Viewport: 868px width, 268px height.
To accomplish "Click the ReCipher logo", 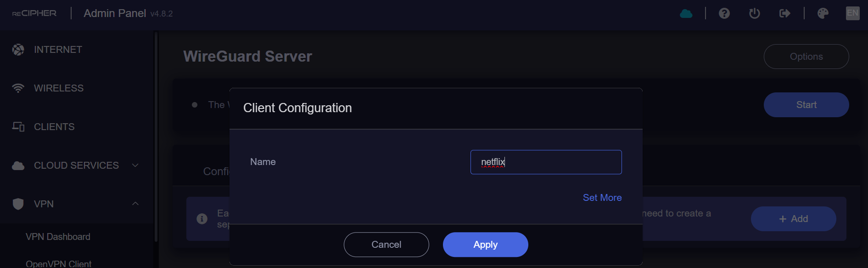I will point(34,13).
